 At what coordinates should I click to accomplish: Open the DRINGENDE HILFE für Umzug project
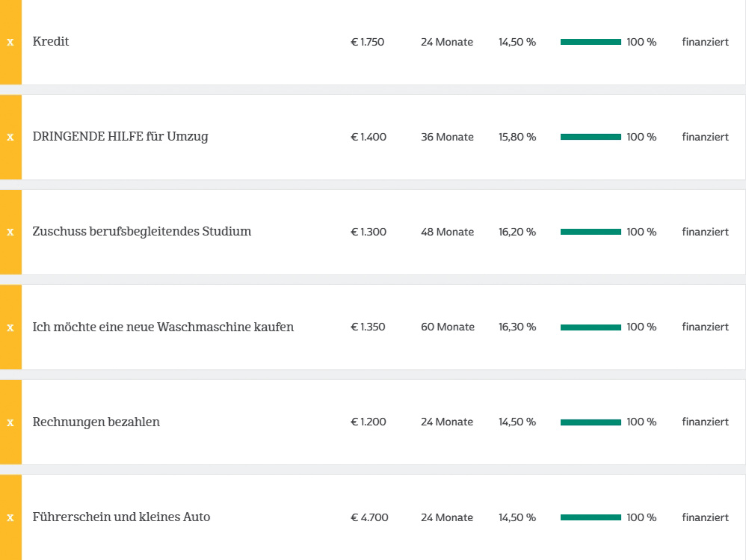pyautogui.click(x=120, y=137)
